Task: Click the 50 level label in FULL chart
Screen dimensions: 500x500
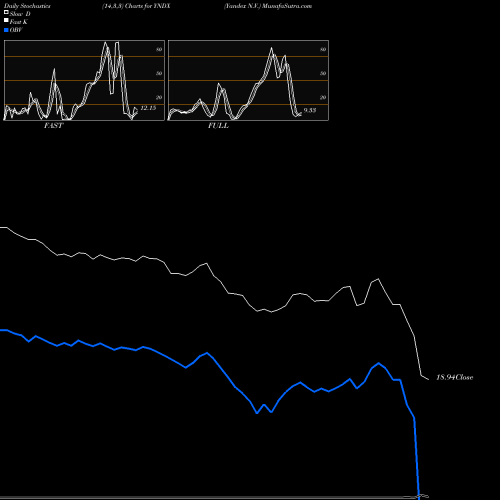Action: [323, 73]
